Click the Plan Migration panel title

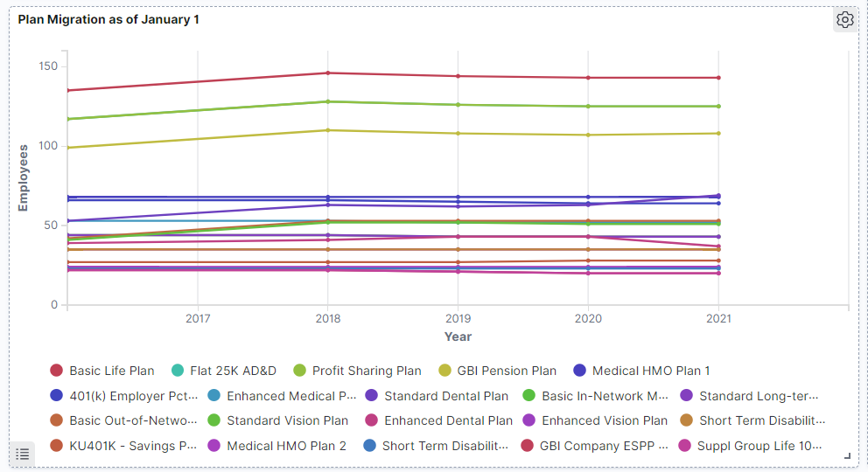tap(108, 19)
